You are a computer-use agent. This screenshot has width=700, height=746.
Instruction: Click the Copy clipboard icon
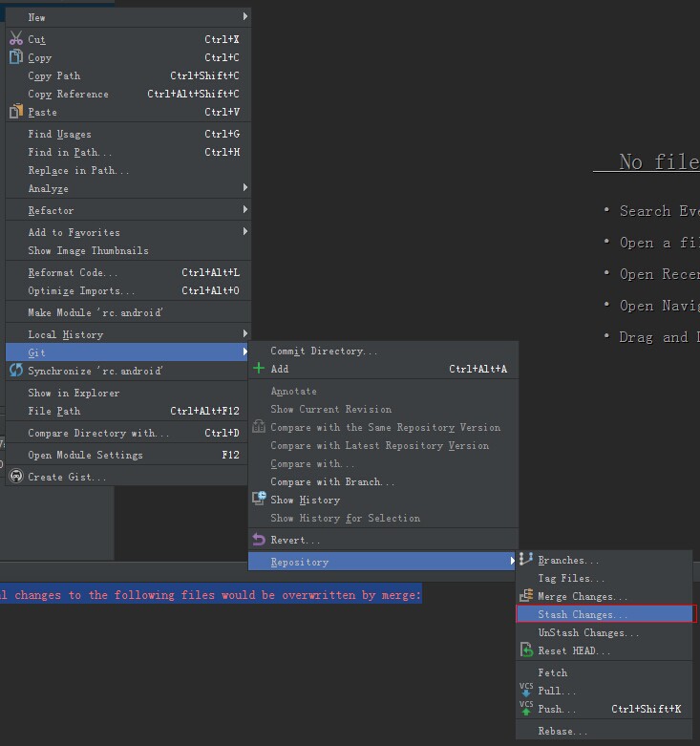point(15,56)
